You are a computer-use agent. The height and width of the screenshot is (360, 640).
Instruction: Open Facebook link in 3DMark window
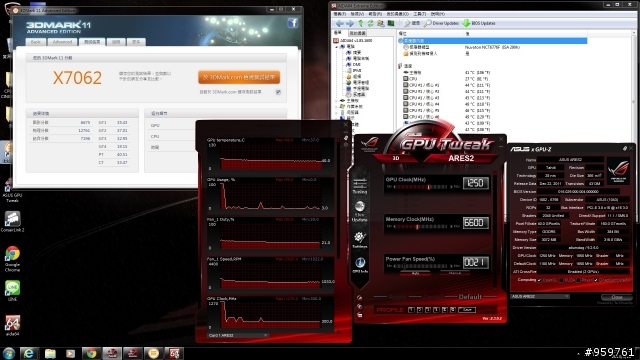[293, 23]
